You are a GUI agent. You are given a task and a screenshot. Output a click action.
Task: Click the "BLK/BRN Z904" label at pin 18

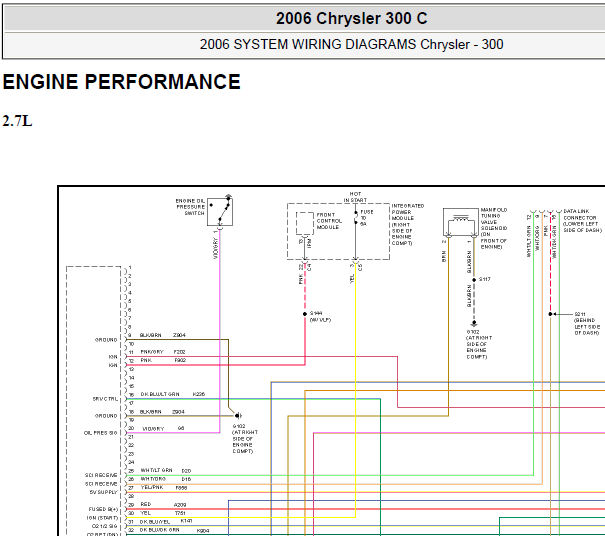[x=162, y=412]
